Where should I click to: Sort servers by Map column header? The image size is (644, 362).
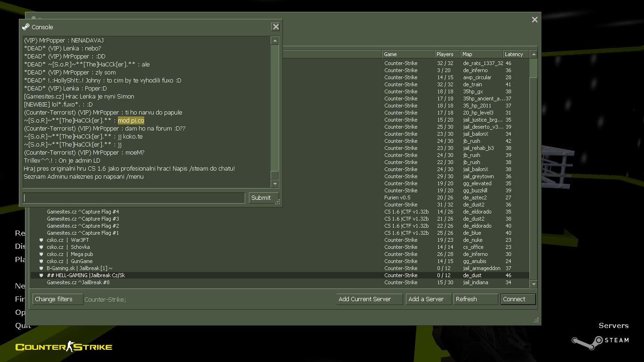pos(481,54)
